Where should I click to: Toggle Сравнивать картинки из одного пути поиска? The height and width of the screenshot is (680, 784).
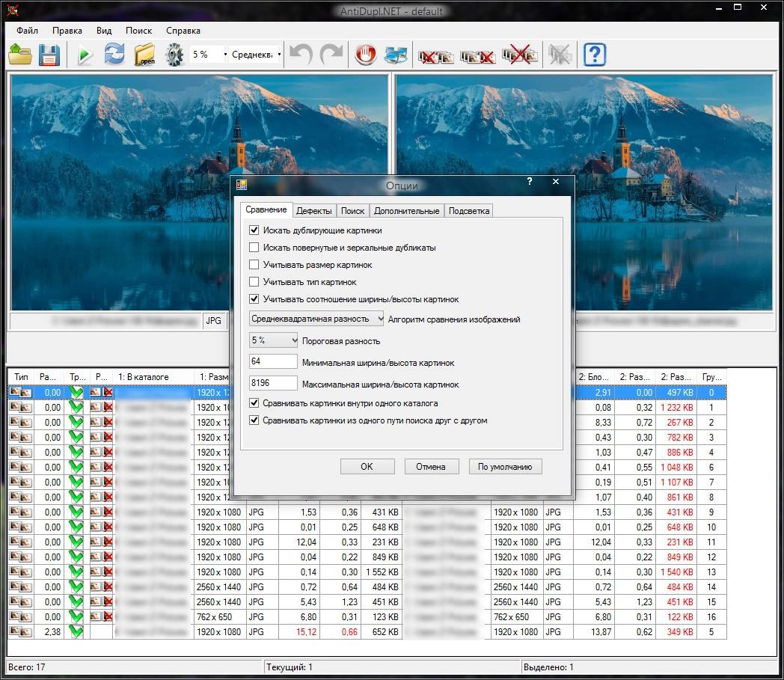(254, 420)
